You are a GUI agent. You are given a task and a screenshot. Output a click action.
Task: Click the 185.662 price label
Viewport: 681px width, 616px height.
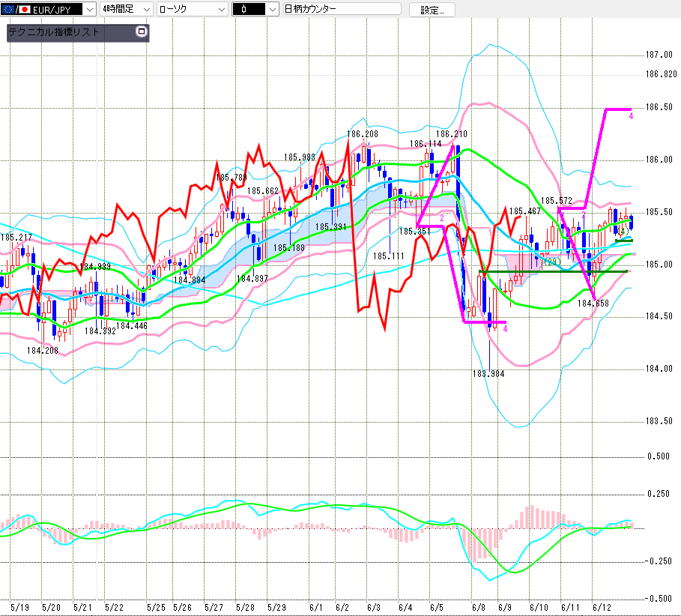(x=263, y=191)
